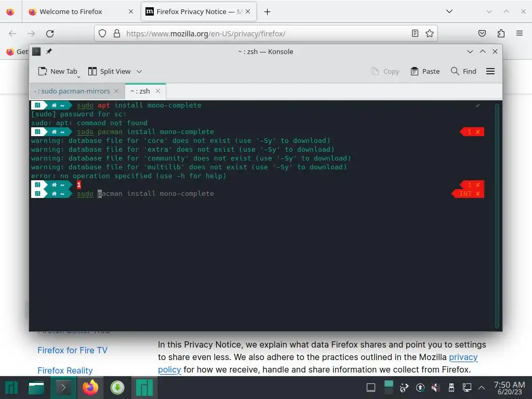Open Konsole terminal window menu icon
The image size is (532, 399).
click(x=36, y=51)
